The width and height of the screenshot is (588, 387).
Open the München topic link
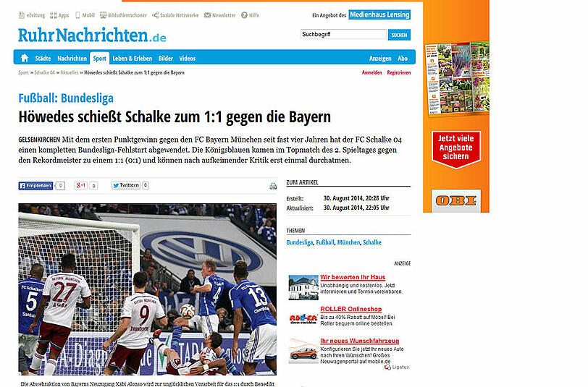(x=348, y=242)
